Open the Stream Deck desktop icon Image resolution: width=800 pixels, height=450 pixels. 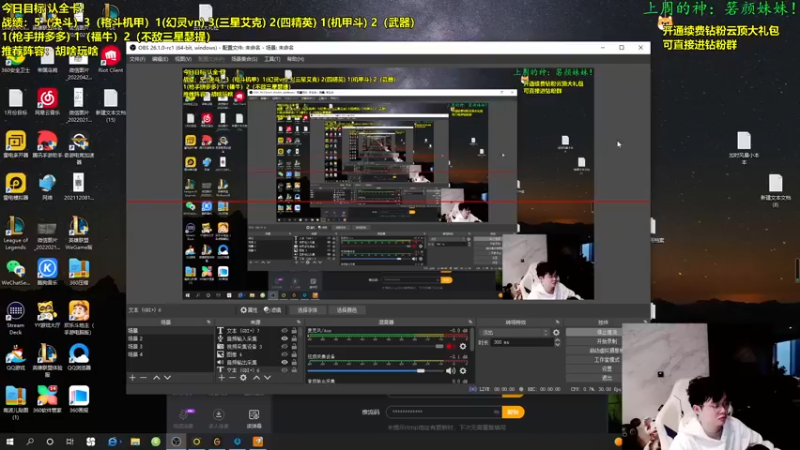15,318
